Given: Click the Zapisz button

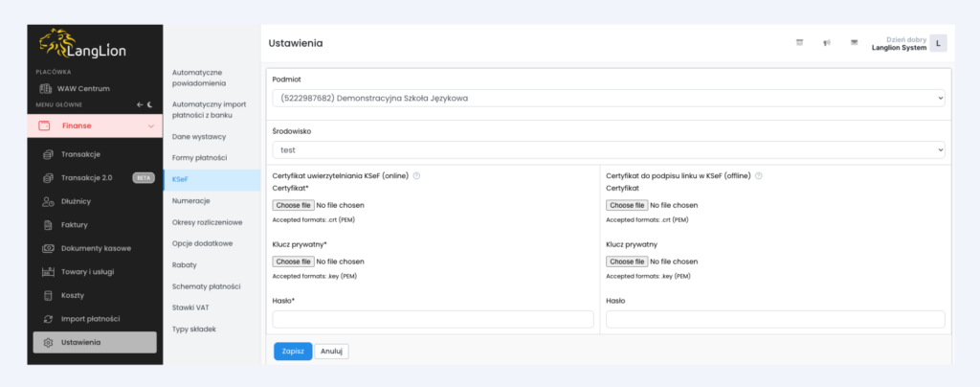Looking at the screenshot, I should pos(292,351).
